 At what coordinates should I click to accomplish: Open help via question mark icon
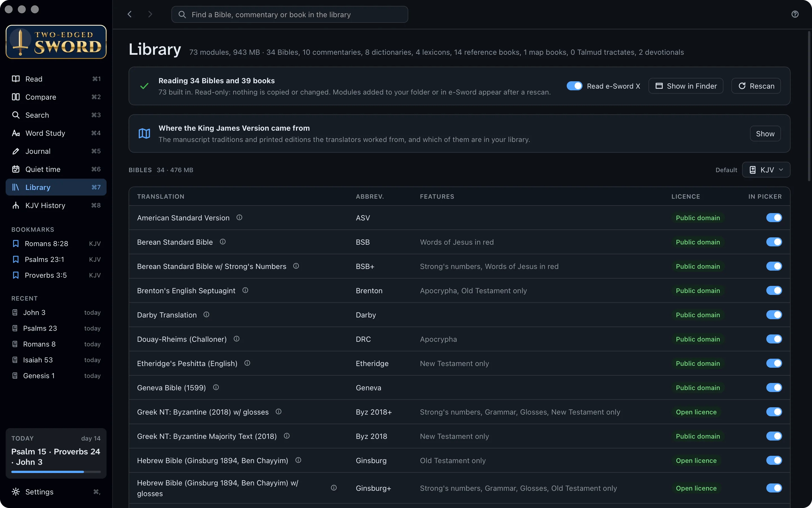click(x=795, y=14)
